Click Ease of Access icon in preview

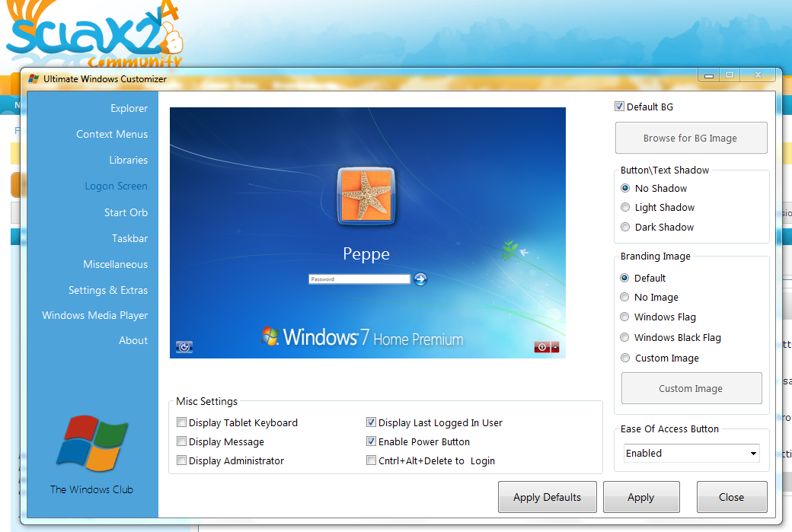(x=184, y=347)
